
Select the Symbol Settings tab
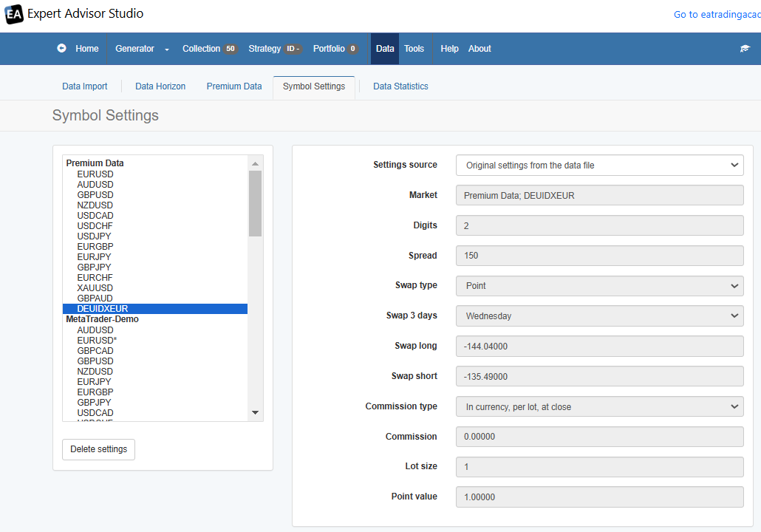coord(314,86)
